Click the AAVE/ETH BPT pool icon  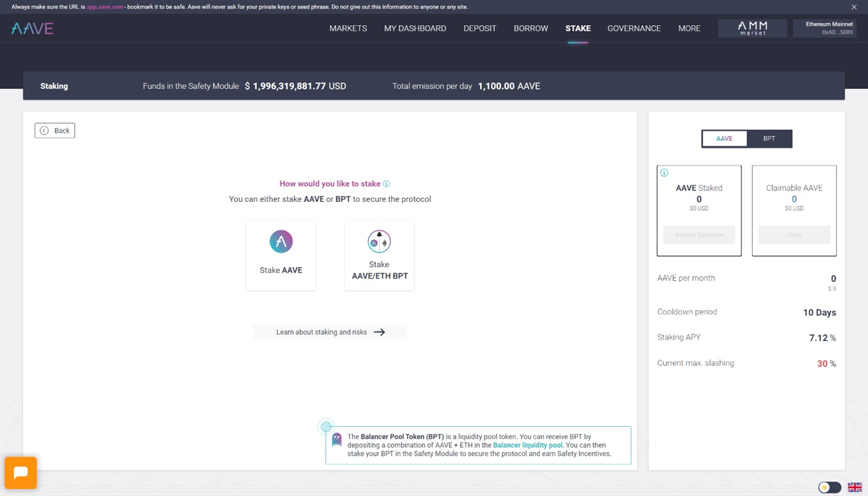coord(379,242)
